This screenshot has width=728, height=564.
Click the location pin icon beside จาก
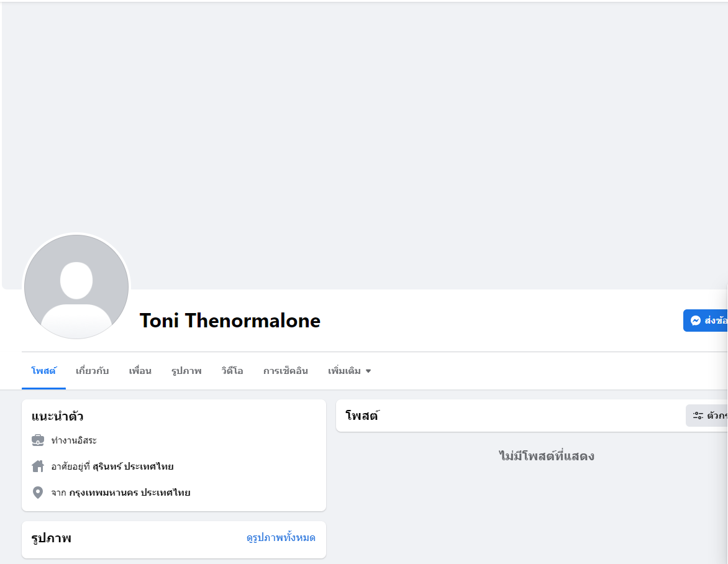[x=38, y=493]
